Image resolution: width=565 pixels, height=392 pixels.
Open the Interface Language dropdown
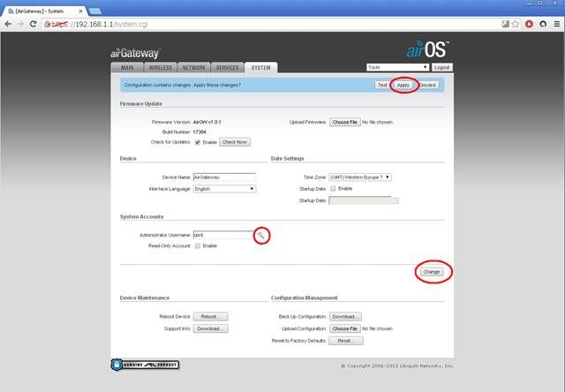(x=225, y=189)
